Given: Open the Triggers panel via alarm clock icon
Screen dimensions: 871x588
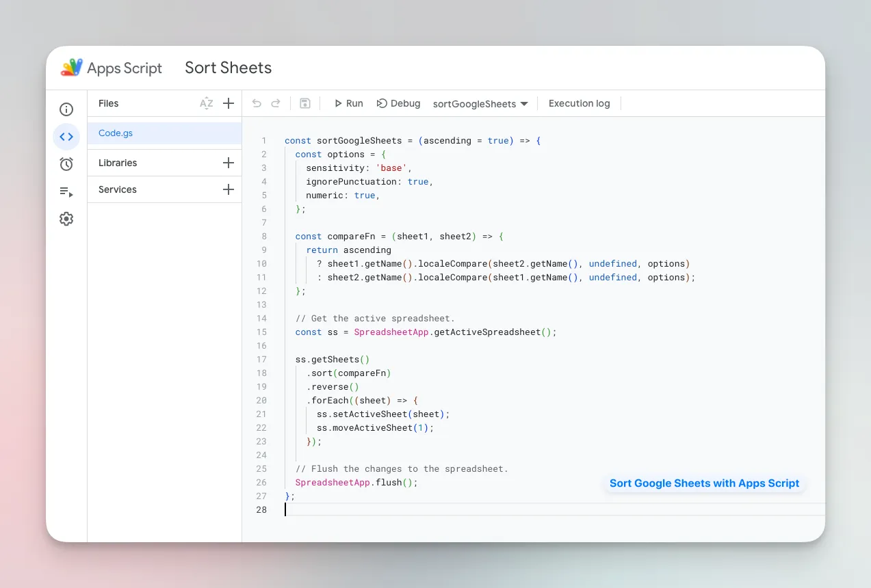Looking at the screenshot, I should tap(66, 164).
